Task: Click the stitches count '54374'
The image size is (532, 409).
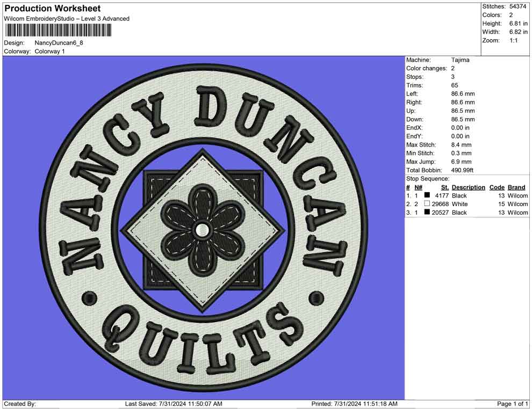Action: [x=517, y=6]
